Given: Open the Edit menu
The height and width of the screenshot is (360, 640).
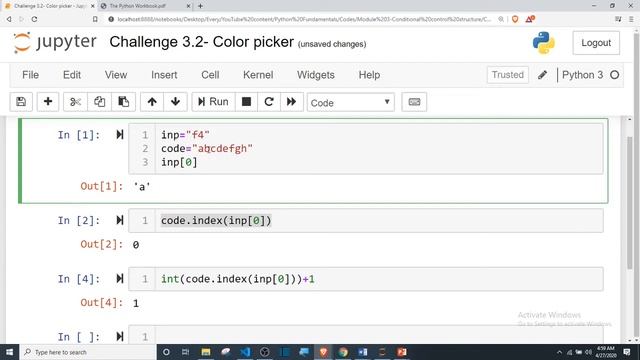Looking at the screenshot, I should pyautogui.click(x=72, y=75).
